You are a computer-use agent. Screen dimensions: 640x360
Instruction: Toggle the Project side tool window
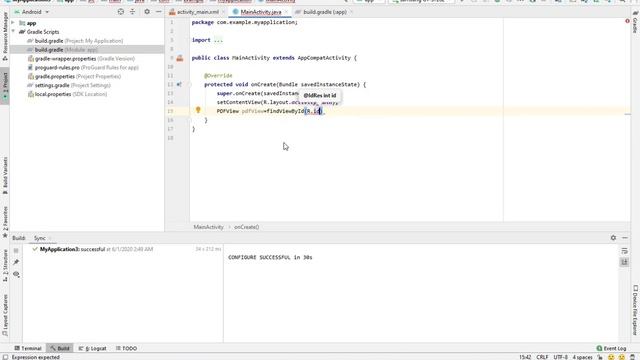point(5,86)
